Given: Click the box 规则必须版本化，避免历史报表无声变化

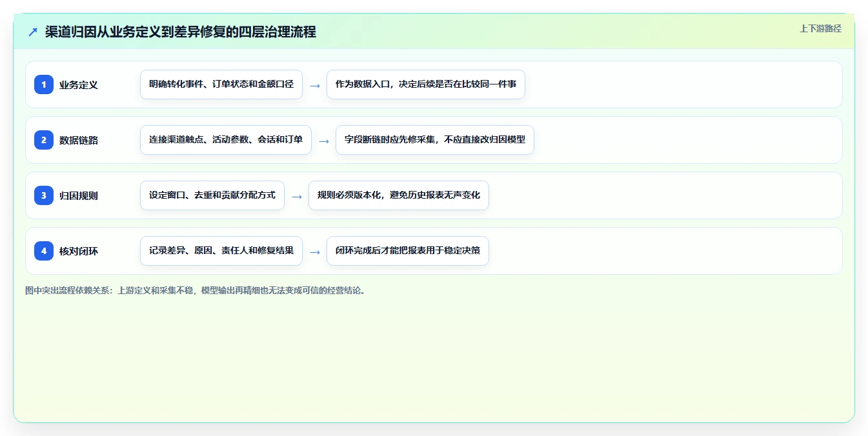Looking at the screenshot, I should pos(399,195).
